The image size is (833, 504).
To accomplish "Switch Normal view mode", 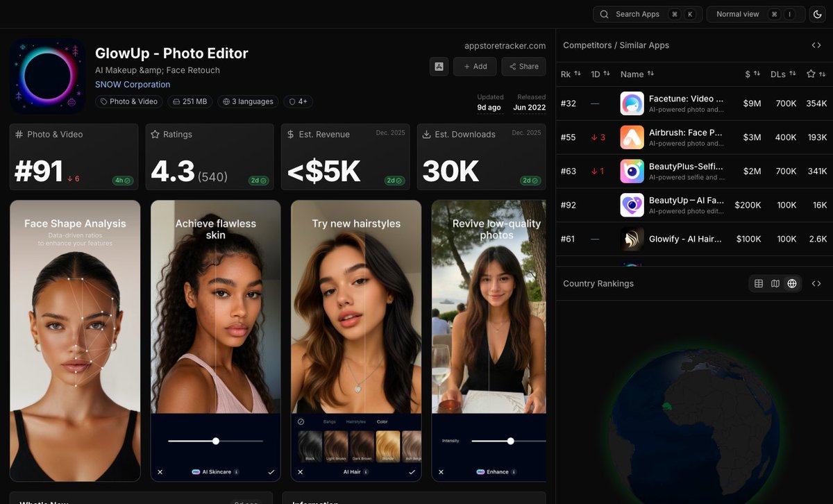I will click(756, 14).
